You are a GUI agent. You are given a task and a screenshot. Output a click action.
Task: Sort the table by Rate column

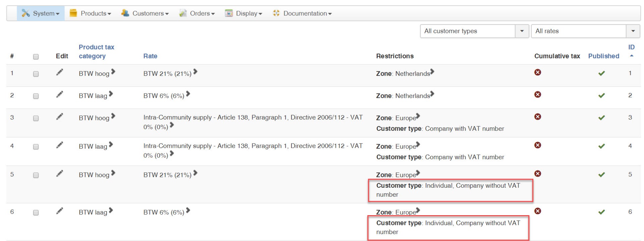tap(150, 56)
